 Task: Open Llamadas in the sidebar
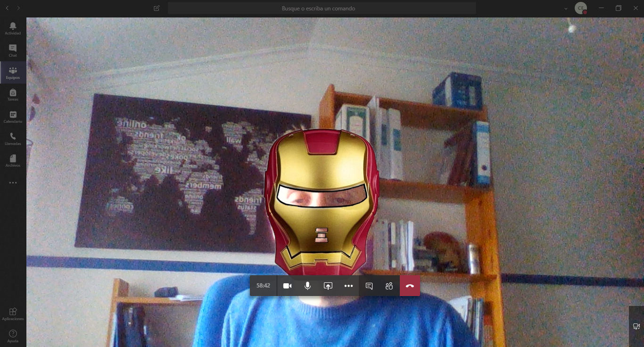pyautogui.click(x=13, y=139)
